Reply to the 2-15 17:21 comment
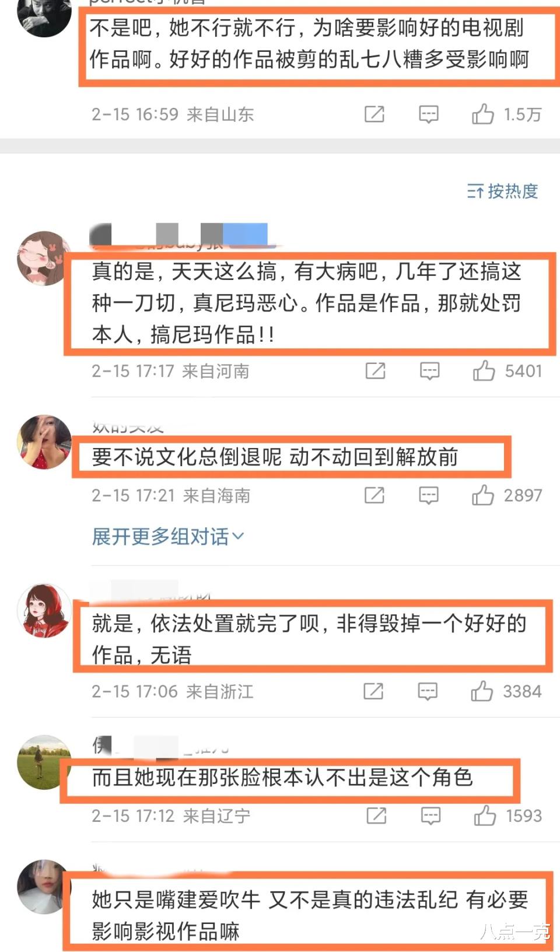Screen dimensions: 560x952 coord(429,495)
